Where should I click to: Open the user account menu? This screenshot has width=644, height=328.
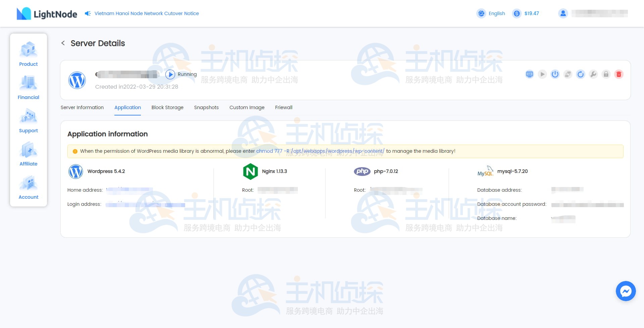pyautogui.click(x=563, y=13)
